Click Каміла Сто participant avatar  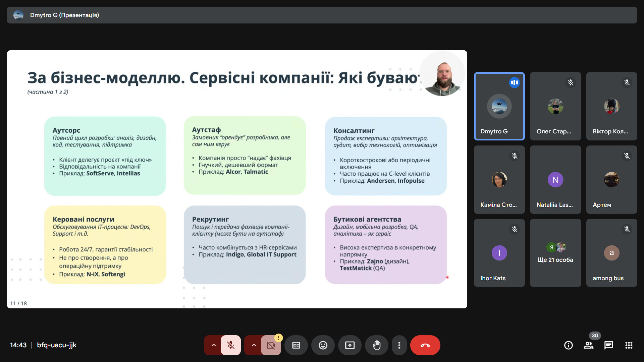point(499,180)
